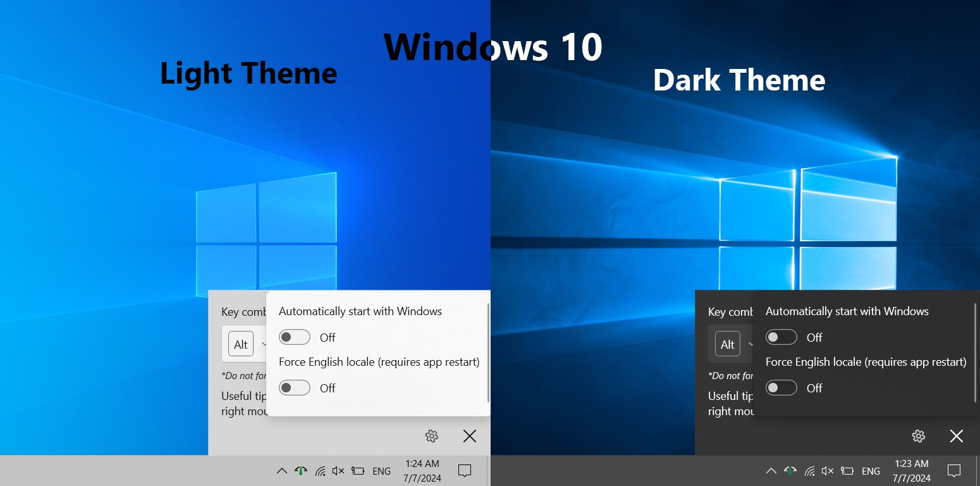980x486 pixels.
Task: Click the light theme settings flyout scrollbar
Action: tap(488, 352)
